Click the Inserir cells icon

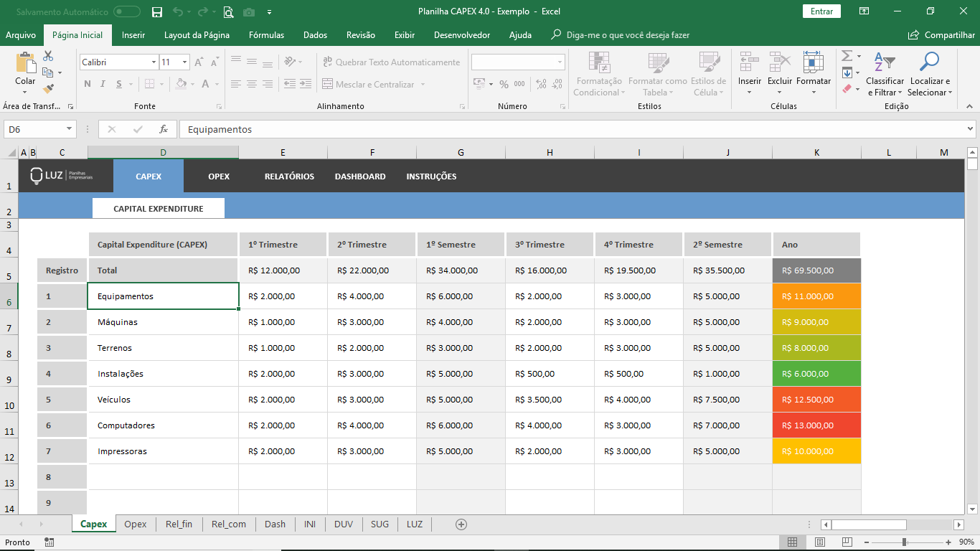pos(750,63)
